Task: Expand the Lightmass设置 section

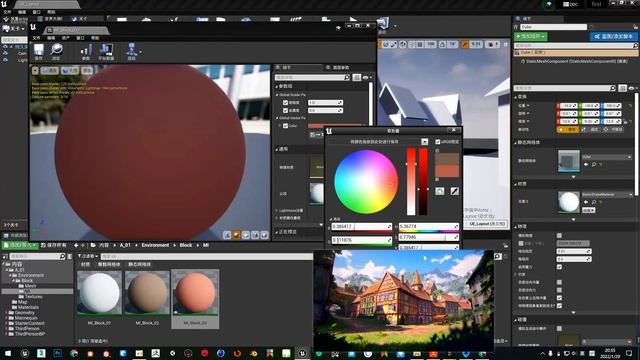Action: [x=277, y=210]
